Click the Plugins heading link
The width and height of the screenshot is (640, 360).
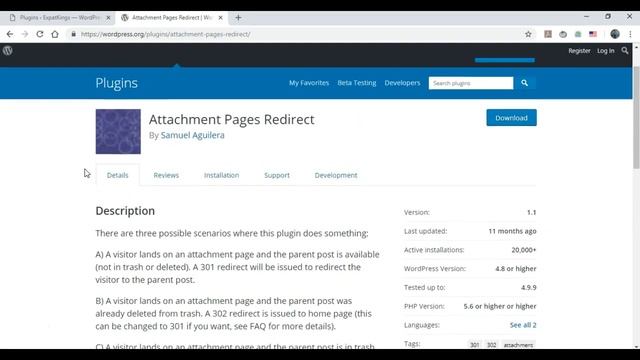pyautogui.click(x=116, y=83)
